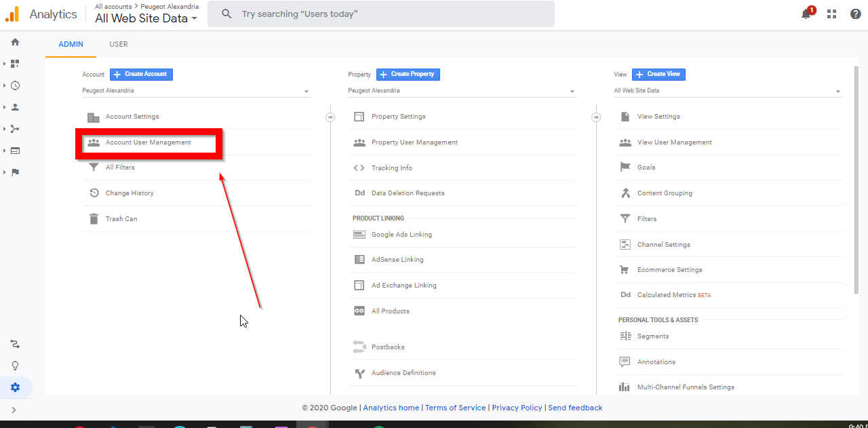Viewport: 868px width, 428px height.
Task: Select the ADMIN tab
Action: (x=71, y=44)
